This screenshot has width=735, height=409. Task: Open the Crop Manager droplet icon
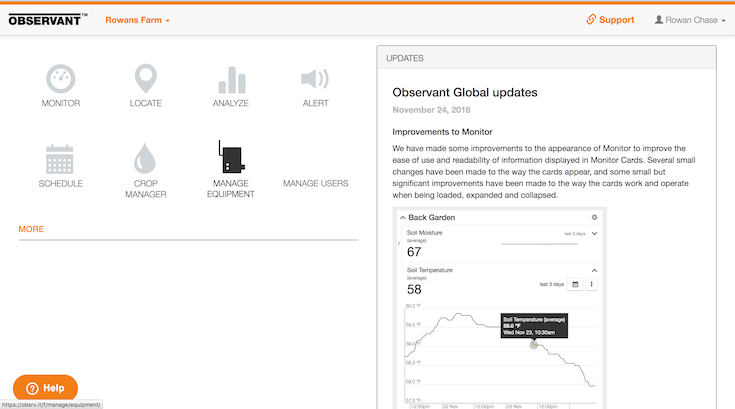coord(146,160)
